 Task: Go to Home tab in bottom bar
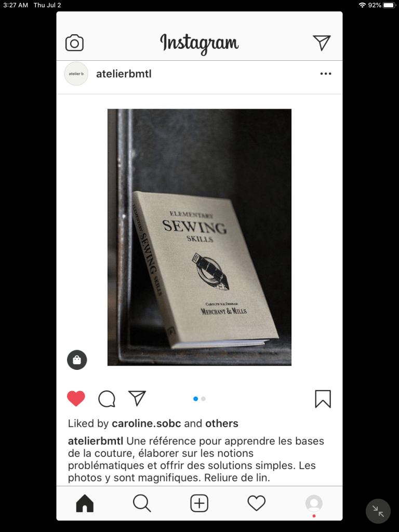[85, 503]
